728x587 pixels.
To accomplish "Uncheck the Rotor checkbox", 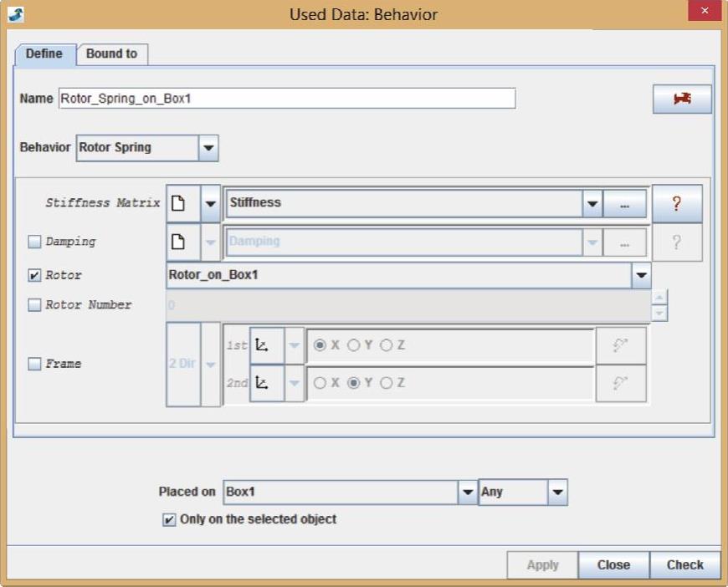I will pyautogui.click(x=34, y=275).
